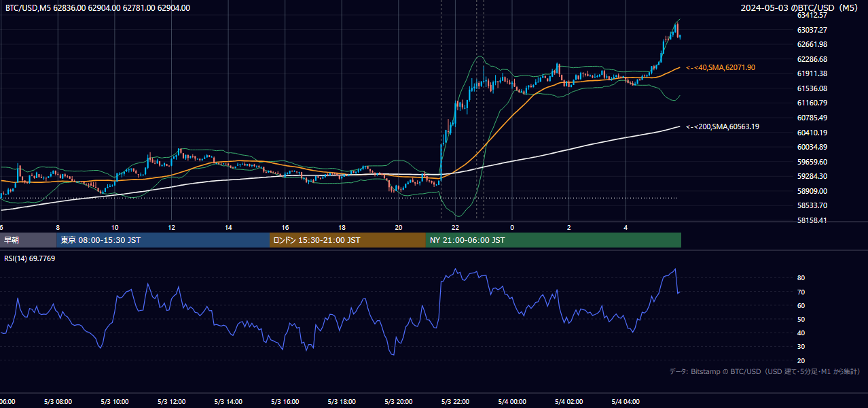The height and width of the screenshot is (408, 868).
Task: Click the 2024-05-03 BTC/USD (M5) title
Action: point(801,8)
